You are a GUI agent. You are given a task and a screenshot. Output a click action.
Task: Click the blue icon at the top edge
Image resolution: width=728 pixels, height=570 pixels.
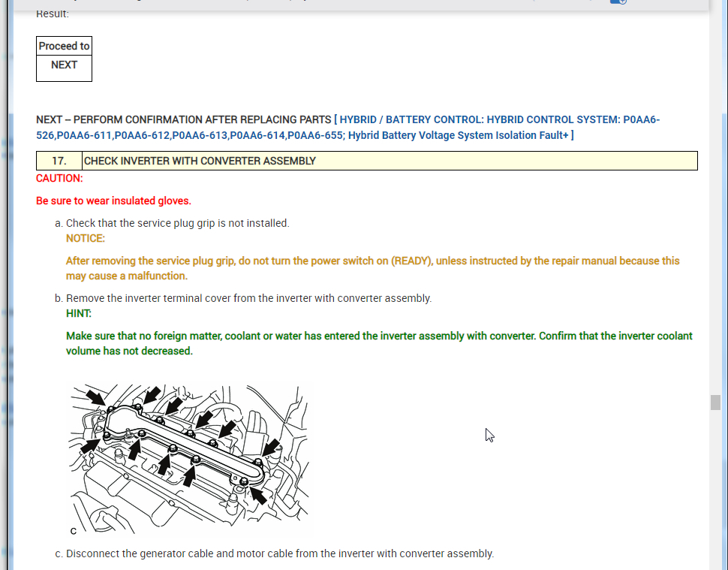coord(618,2)
